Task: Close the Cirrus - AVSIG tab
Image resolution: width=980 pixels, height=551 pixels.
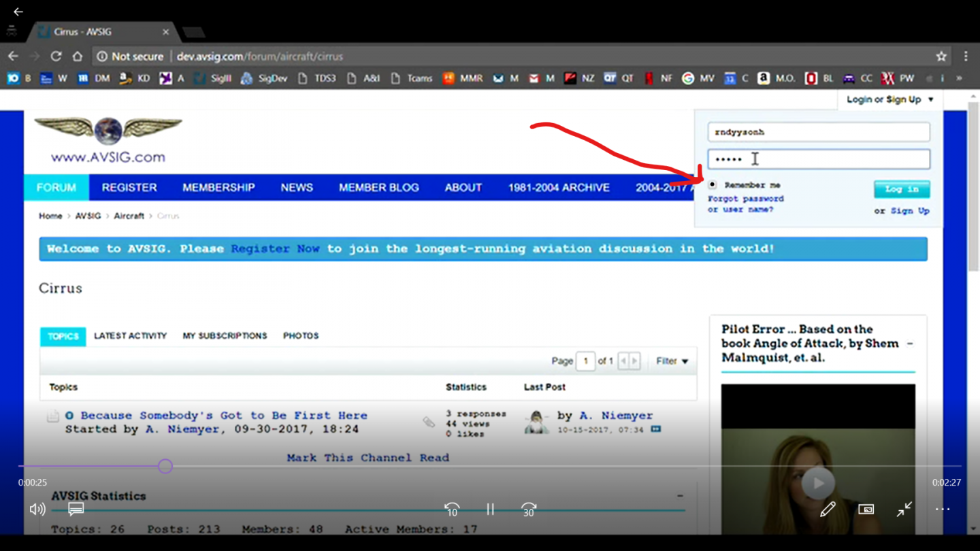Action: click(x=165, y=31)
